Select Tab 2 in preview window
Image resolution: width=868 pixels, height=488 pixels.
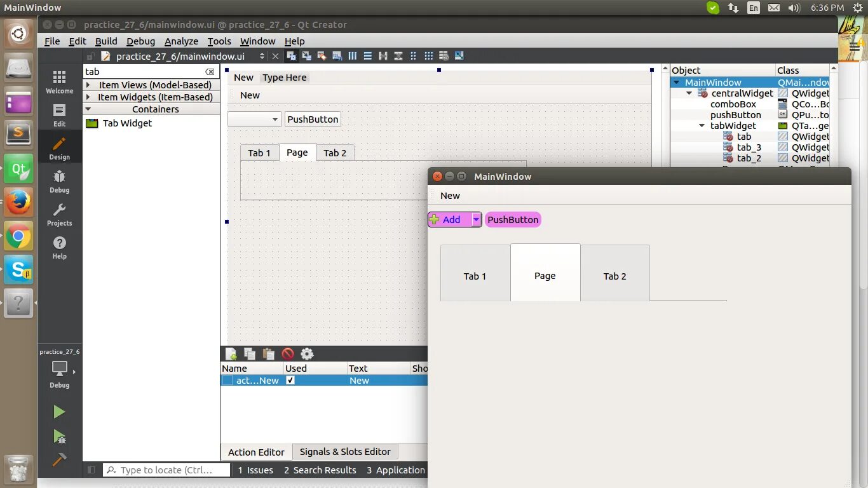[615, 273]
